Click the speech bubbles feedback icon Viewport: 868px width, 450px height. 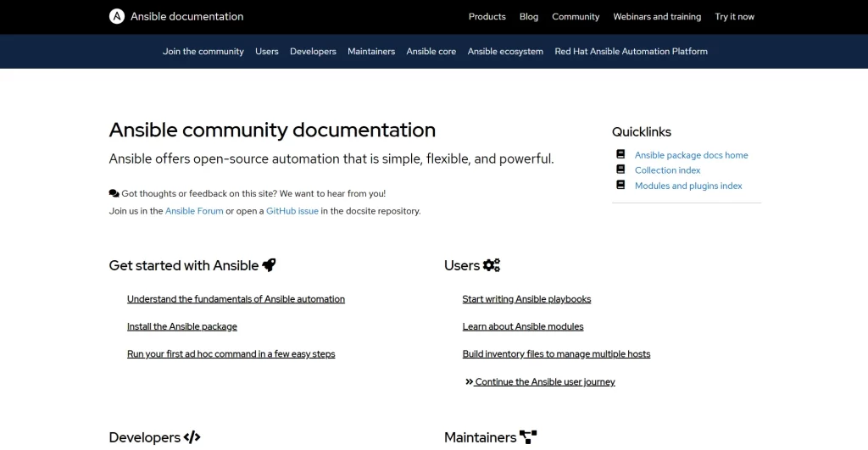[x=114, y=193]
